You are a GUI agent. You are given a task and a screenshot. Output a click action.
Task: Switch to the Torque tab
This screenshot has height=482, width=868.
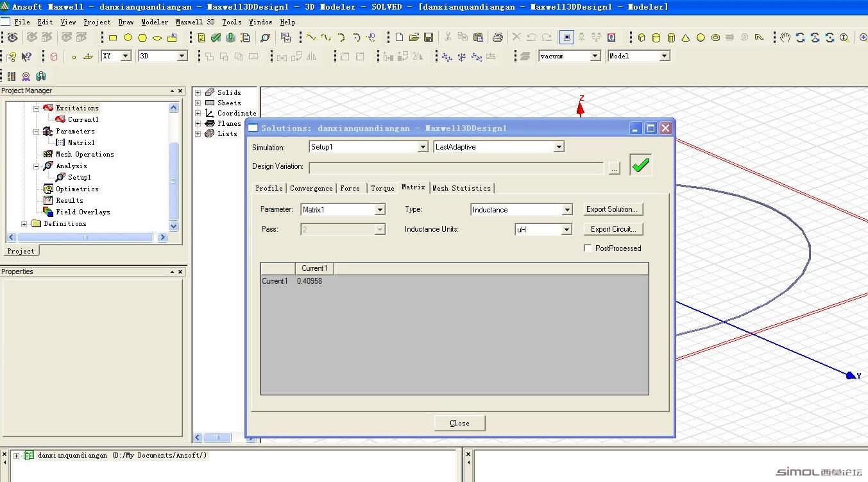[x=382, y=188]
